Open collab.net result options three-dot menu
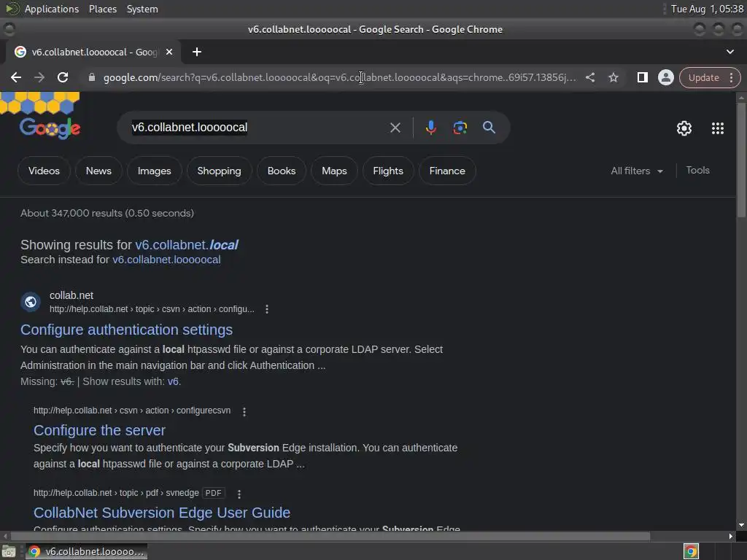The width and height of the screenshot is (747, 560). point(267,309)
